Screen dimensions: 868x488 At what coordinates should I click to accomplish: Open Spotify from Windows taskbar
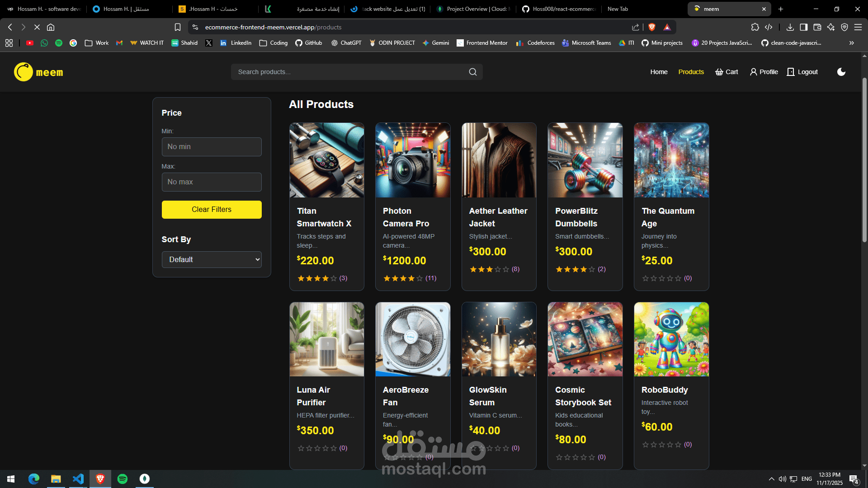tap(123, 479)
